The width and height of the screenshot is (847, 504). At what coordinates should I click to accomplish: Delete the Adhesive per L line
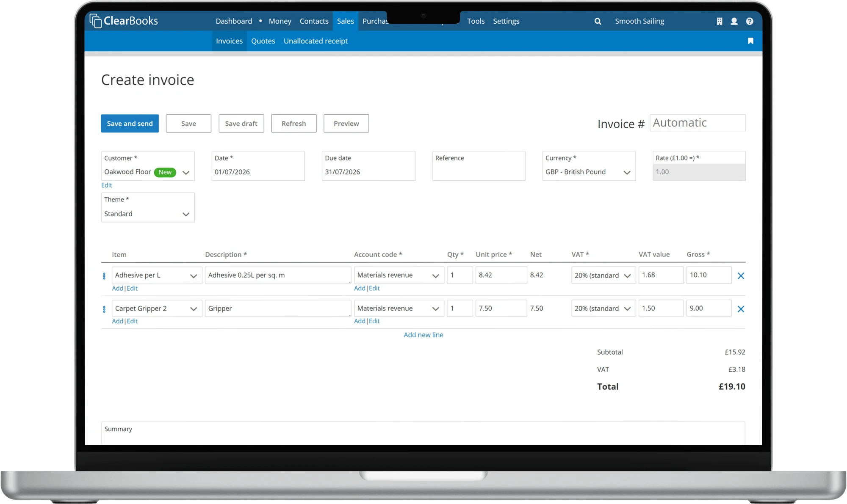(741, 276)
